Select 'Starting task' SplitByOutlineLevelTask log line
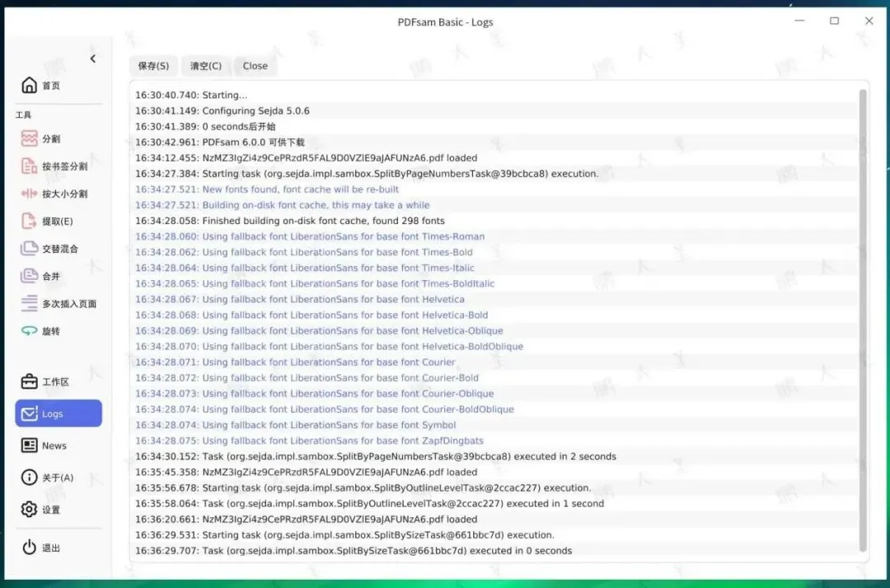Screen dimensions: 890x588 [x=494, y=488]
